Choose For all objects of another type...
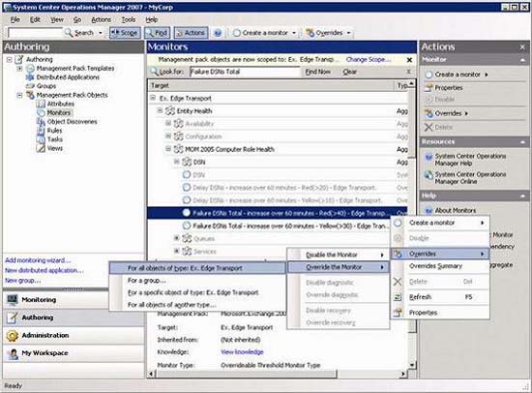The height and width of the screenshot is (393, 532). tap(197, 305)
